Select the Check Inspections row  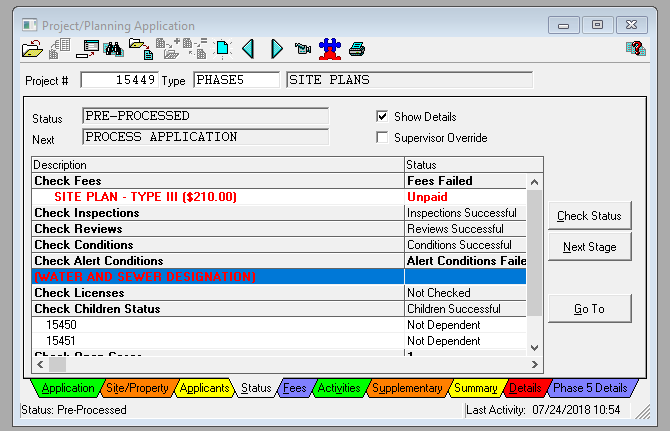(x=279, y=213)
